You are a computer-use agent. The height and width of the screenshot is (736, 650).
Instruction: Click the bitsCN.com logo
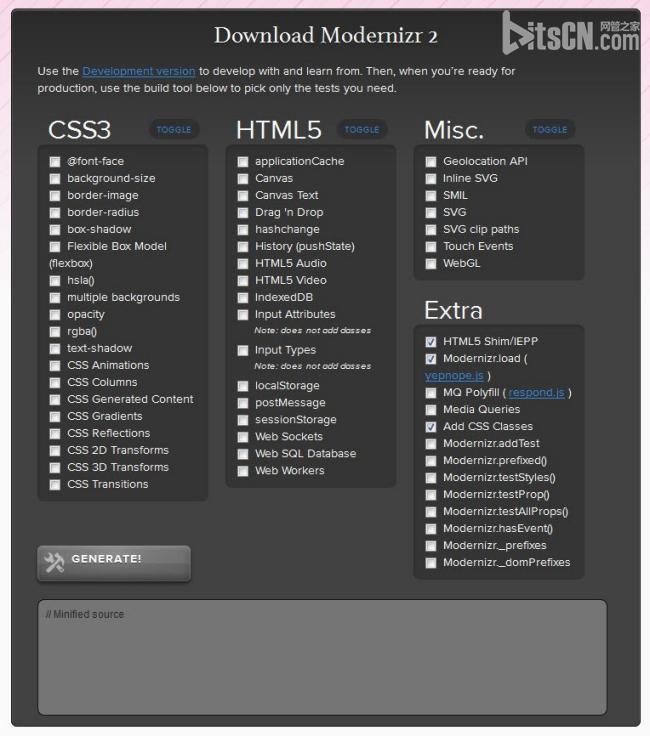tap(570, 34)
